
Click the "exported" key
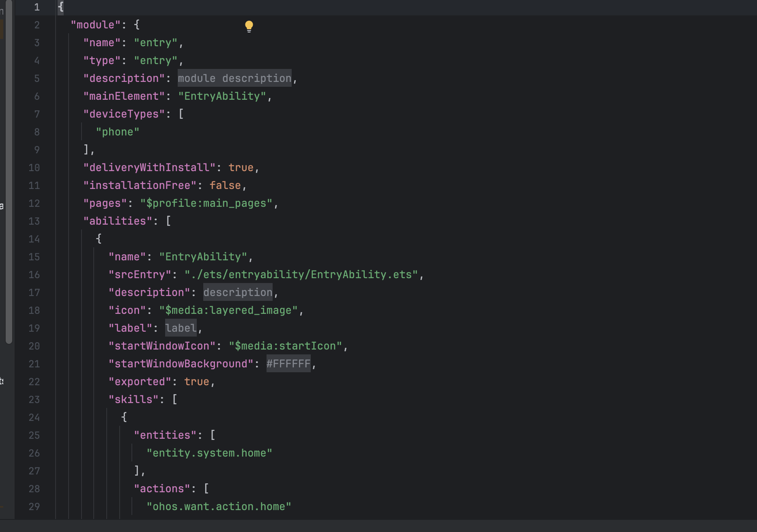coord(140,382)
